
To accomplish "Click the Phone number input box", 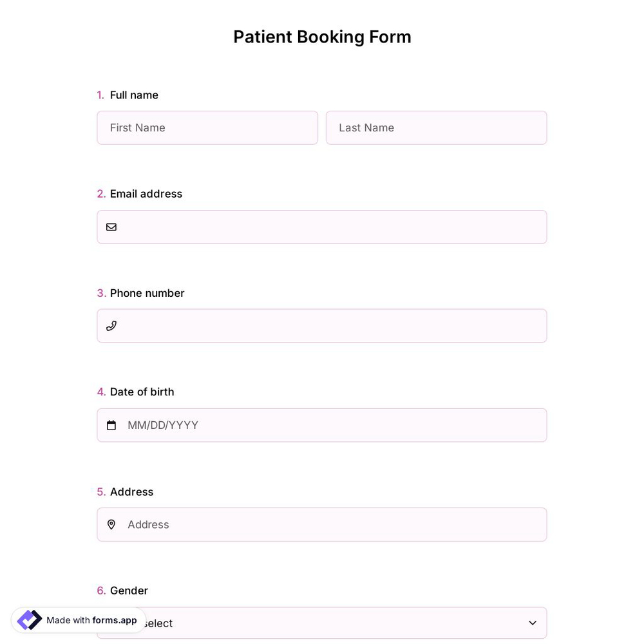I will pyautogui.click(x=322, y=325).
